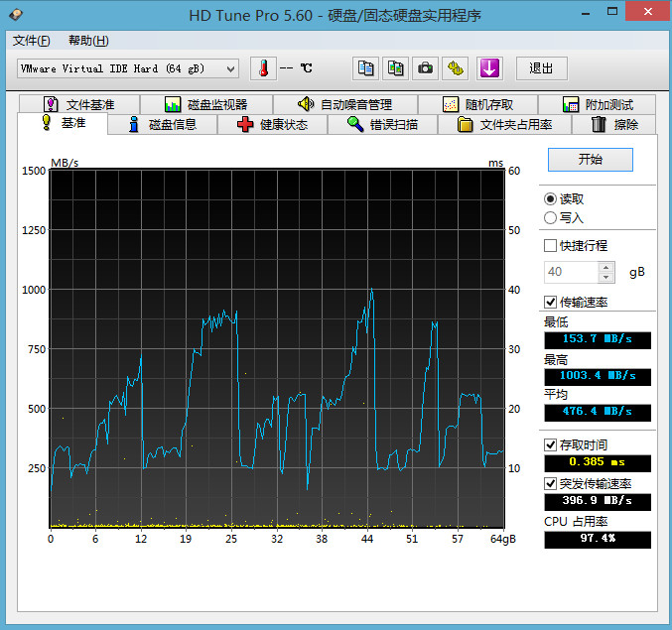
Task: Minimize the HD Tune Pro window
Action: pos(586,13)
